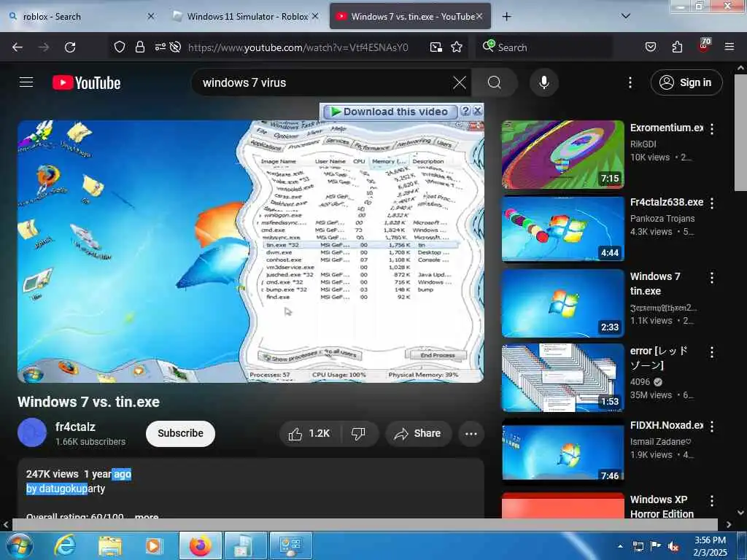Play the Fr4ctalz638.exe thumbnail

tap(562, 228)
